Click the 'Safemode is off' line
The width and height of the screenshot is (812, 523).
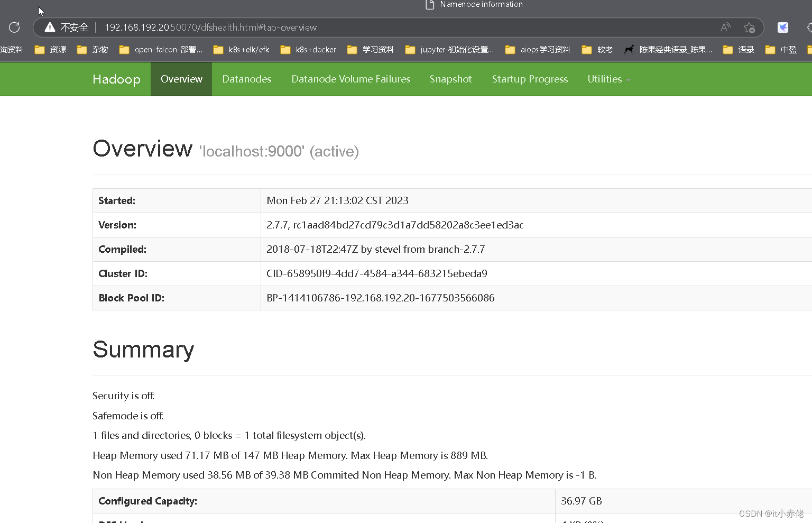point(127,416)
